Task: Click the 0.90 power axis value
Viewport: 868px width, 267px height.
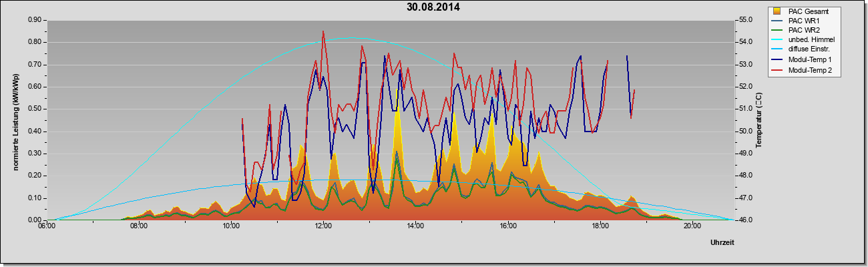Action: [35, 20]
